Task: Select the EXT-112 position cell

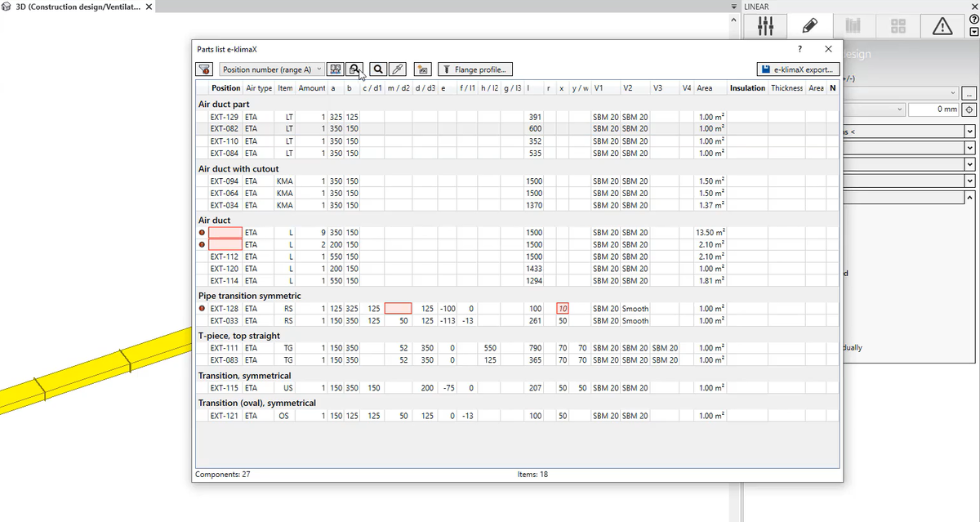Action: (x=225, y=257)
